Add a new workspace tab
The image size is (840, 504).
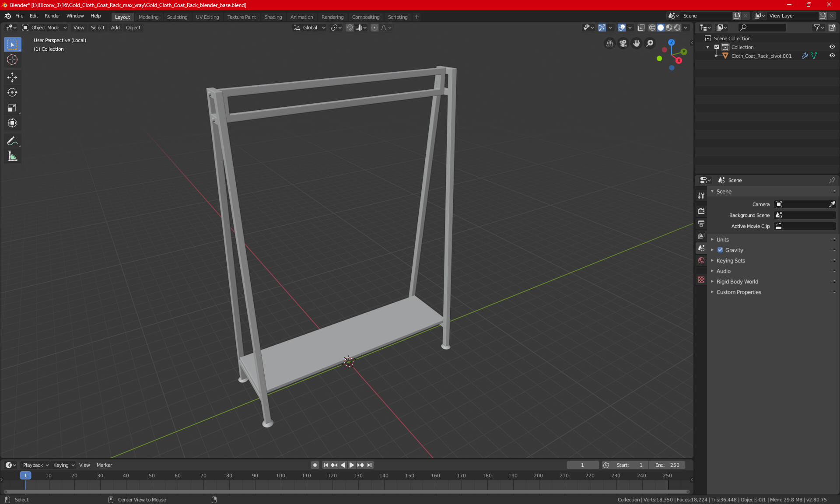click(416, 17)
